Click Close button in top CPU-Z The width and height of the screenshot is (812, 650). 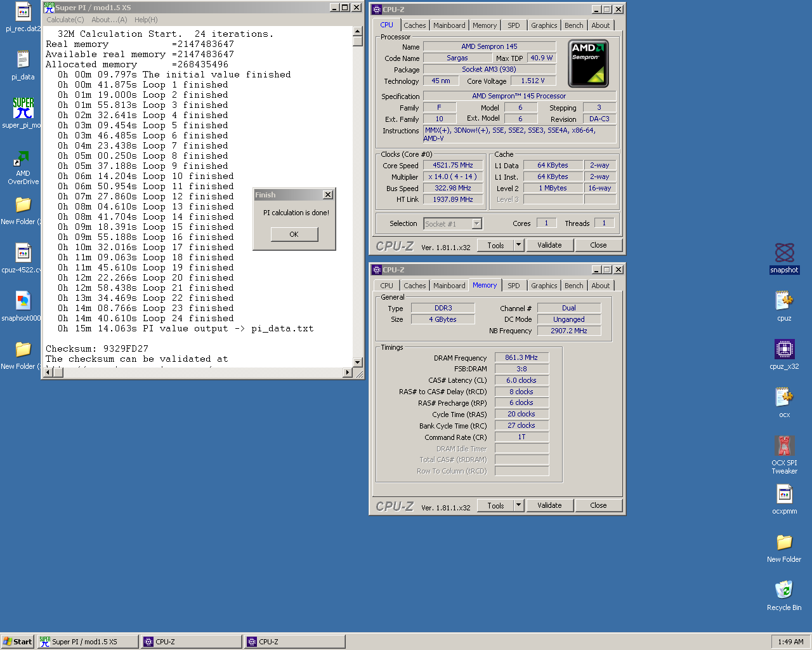(598, 245)
